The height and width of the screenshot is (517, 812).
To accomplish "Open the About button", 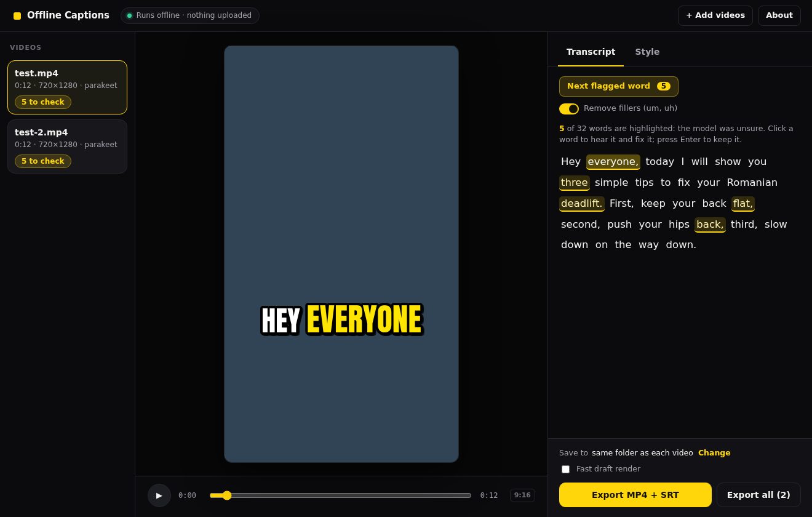I will [x=779, y=15].
